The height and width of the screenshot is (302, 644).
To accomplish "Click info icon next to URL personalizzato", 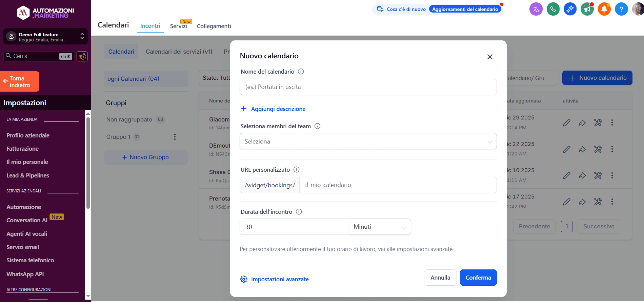I will click(296, 170).
